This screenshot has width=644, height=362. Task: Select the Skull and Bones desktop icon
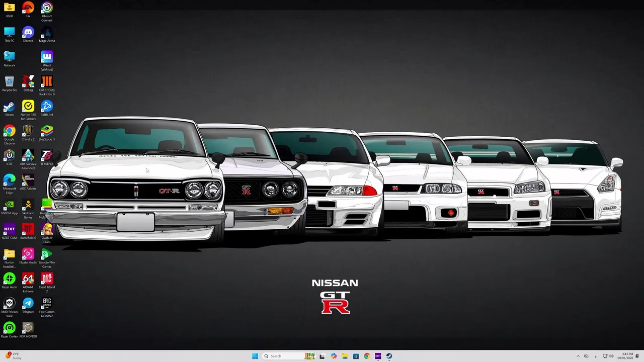pos(28,209)
